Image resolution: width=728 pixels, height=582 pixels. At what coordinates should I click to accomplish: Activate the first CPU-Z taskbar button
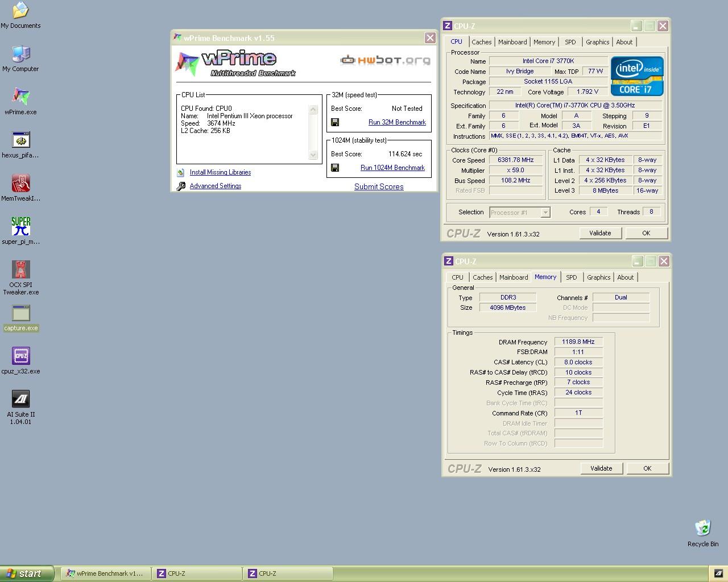196,573
